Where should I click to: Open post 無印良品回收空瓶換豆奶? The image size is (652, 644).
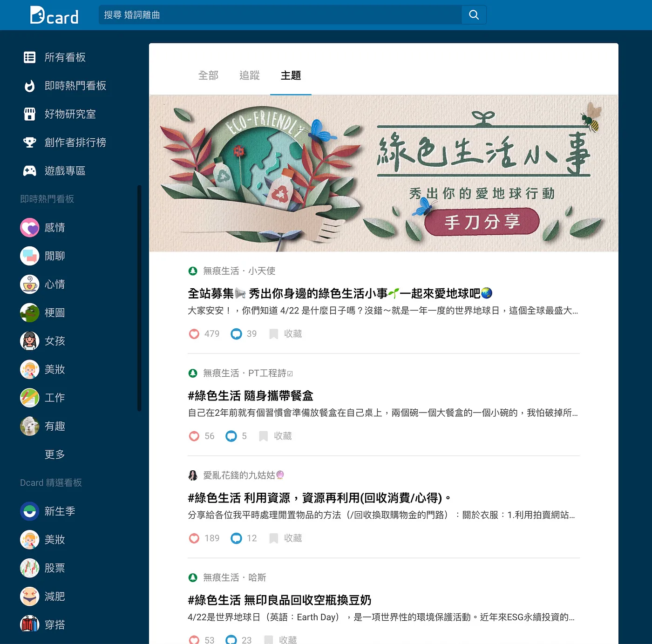(x=279, y=600)
